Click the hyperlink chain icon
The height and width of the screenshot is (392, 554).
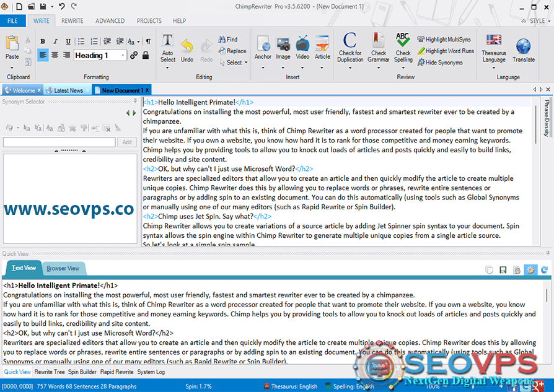[134, 55]
